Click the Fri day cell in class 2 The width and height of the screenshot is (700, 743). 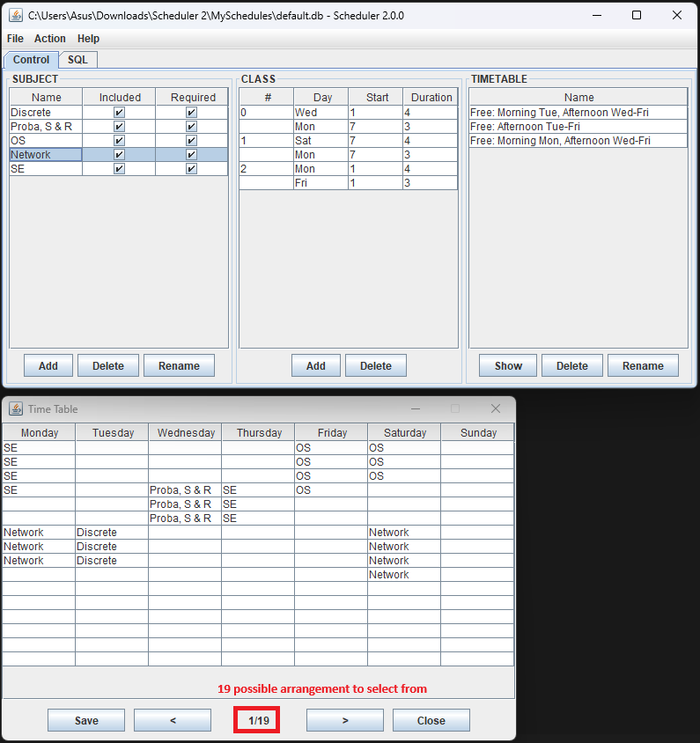(x=321, y=183)
